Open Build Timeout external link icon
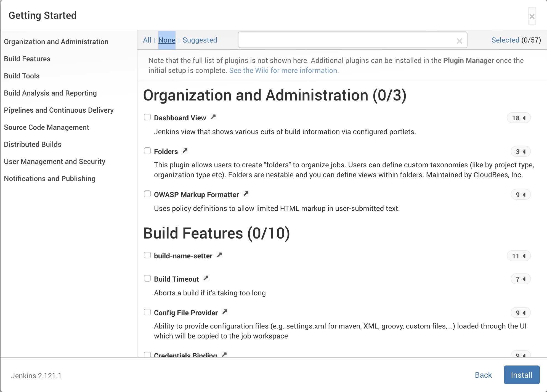This screenshot has width=547, height=392. click(206, 278)
